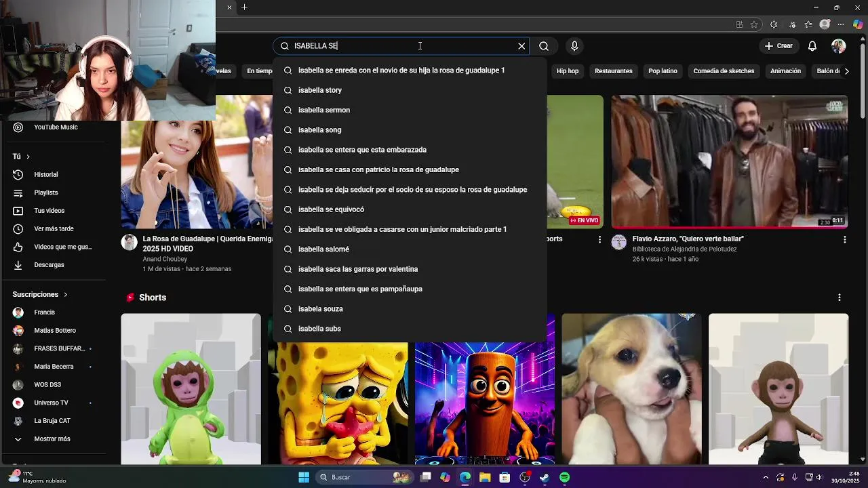Open the crying SpongeBob Short thumbnail
The image size is (868, 488).
[x=338, y=404]
